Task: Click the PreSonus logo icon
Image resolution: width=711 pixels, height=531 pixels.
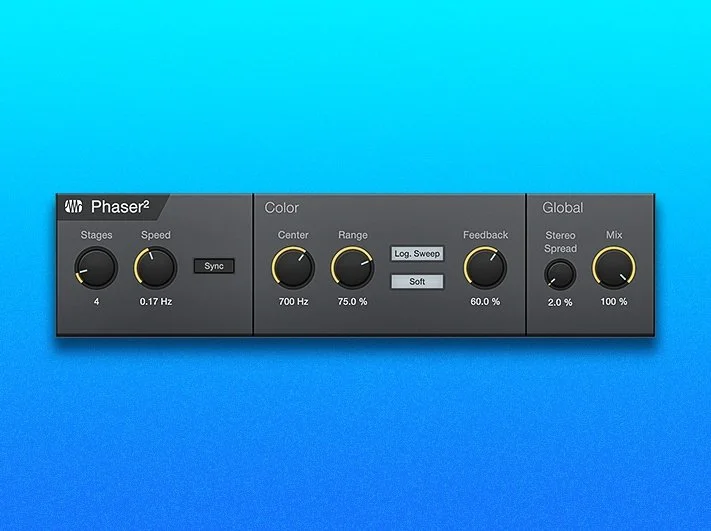Action: (73, 206)
